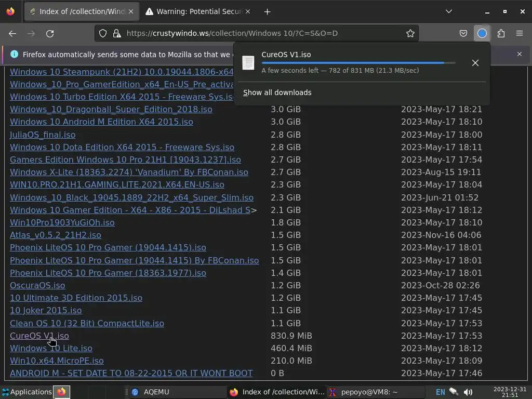
Task: Open Gamers Edition Windows 10 Pro 21H1 link
Action: [125, 160]
